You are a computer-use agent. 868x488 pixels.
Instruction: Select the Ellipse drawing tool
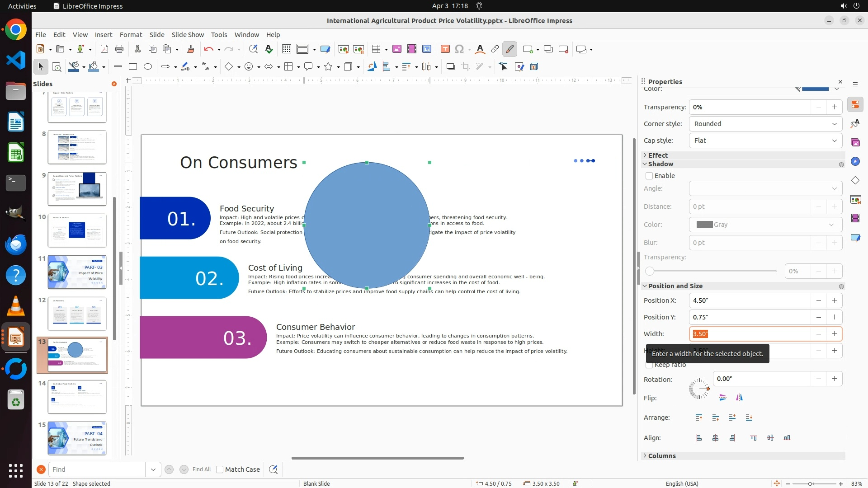[x=148, y=67]
